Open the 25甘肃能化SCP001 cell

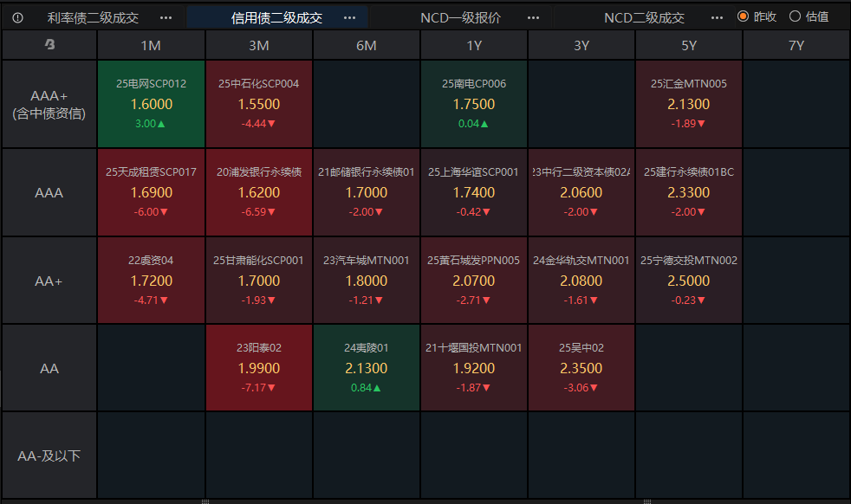coord(259,281)
